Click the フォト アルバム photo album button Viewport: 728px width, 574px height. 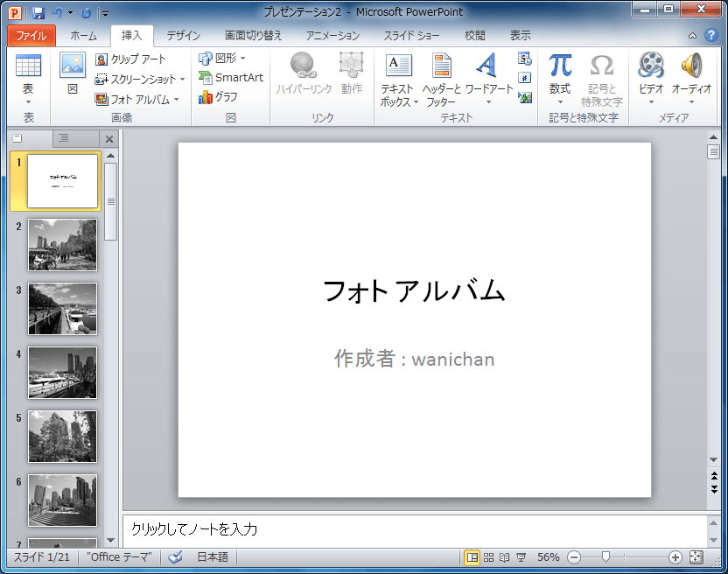[x=132, y=99]
